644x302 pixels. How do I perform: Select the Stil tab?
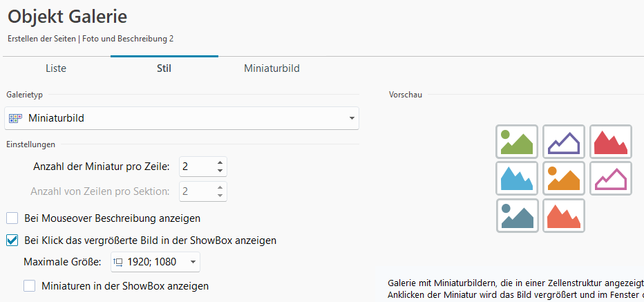click(164, 68)
